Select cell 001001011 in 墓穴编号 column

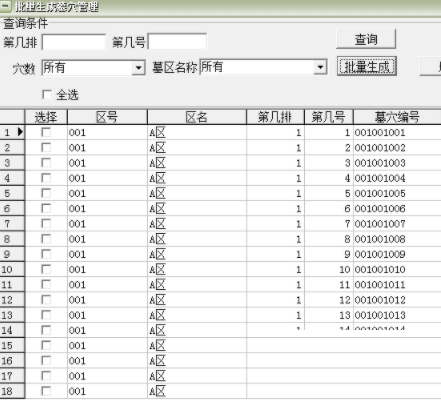(397, 285)
